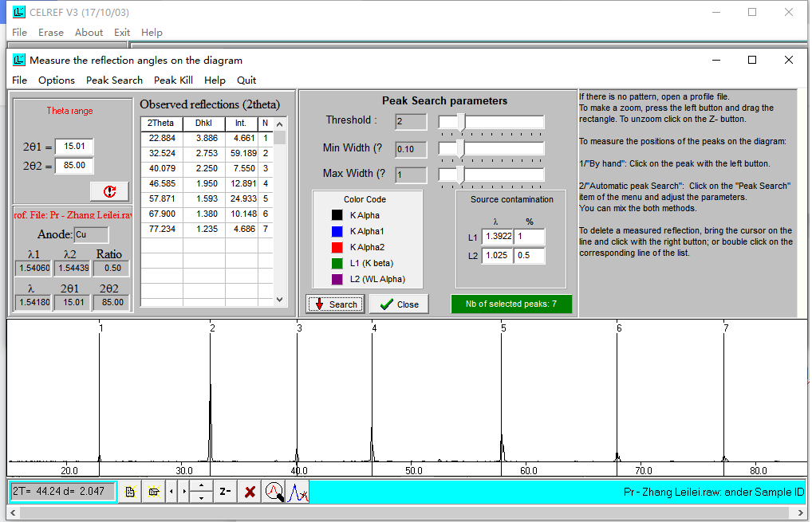The width and height of the screenshot is (812, 522).
Task: Click the open file hand icon
Action: (153, 492)
